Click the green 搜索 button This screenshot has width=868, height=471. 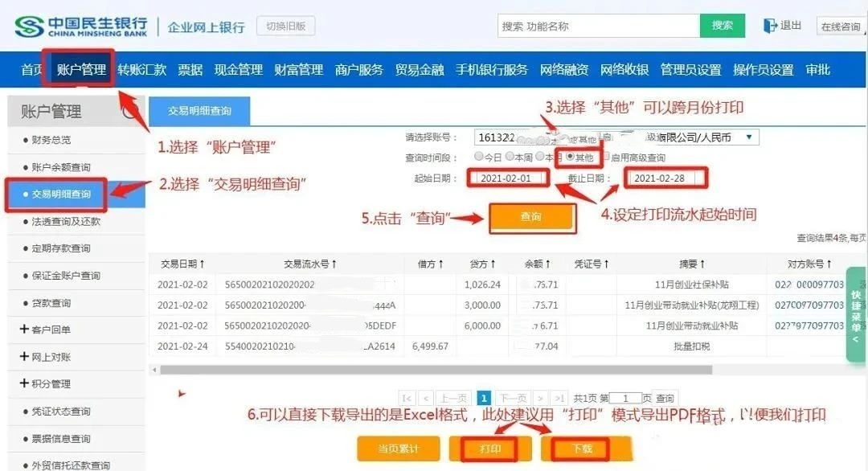tap(723, 26)
